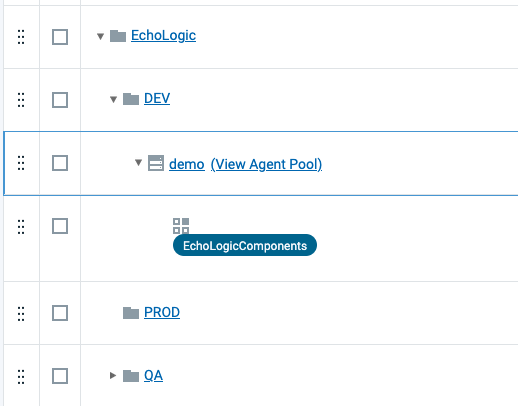Click the EchoLogicComponents tag badge

point(245,245)
